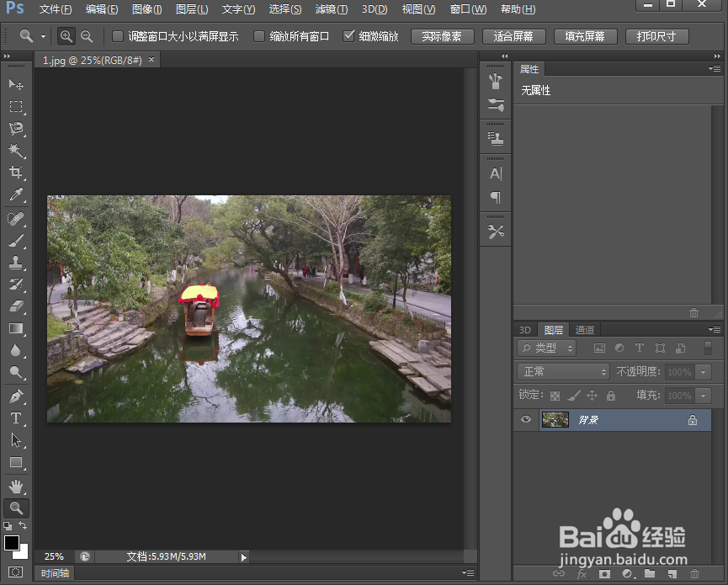
Task: Open the 滤镜(T) menu
Action: pyautogui.click(x=332, y=9)
